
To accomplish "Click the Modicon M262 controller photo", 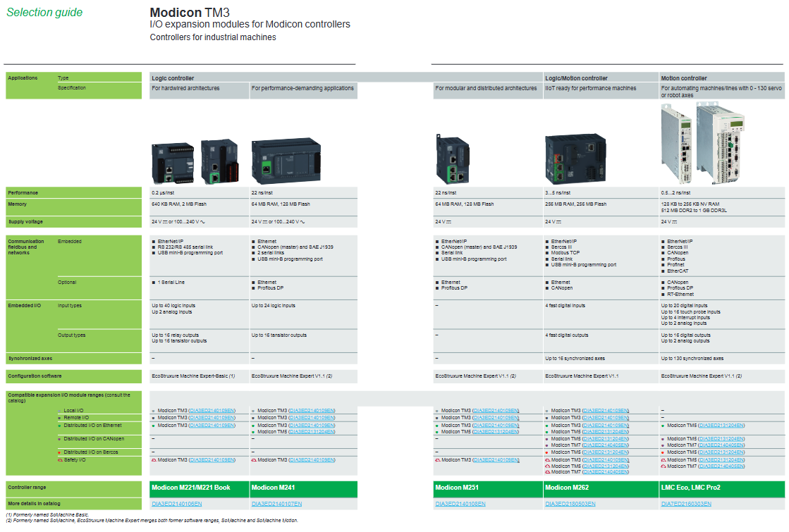I will (x=575, y=159).
